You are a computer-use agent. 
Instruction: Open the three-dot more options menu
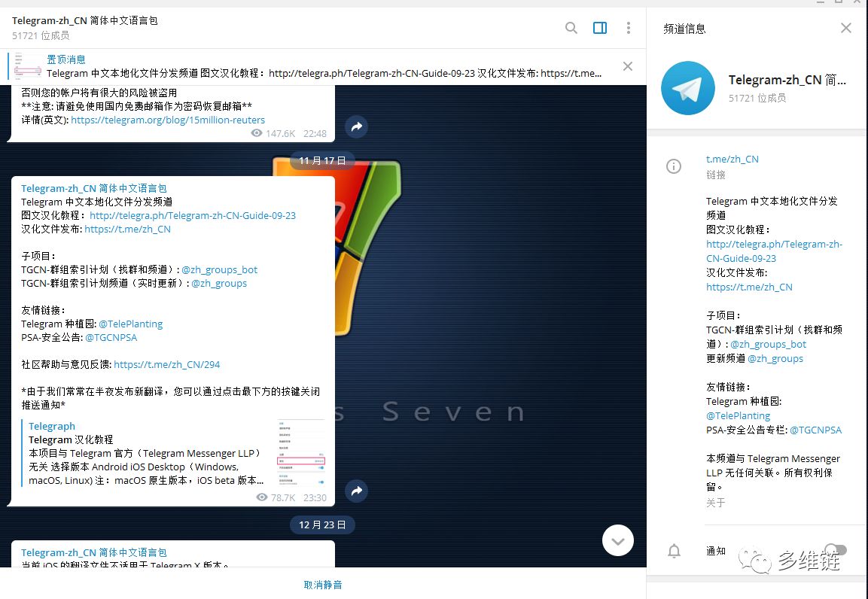(629, 28)
